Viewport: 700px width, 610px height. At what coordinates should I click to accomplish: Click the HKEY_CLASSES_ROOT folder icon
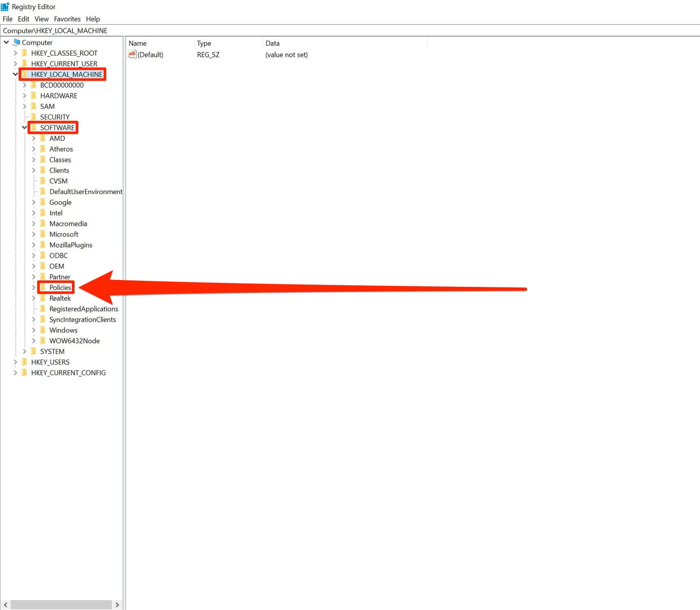25,53
